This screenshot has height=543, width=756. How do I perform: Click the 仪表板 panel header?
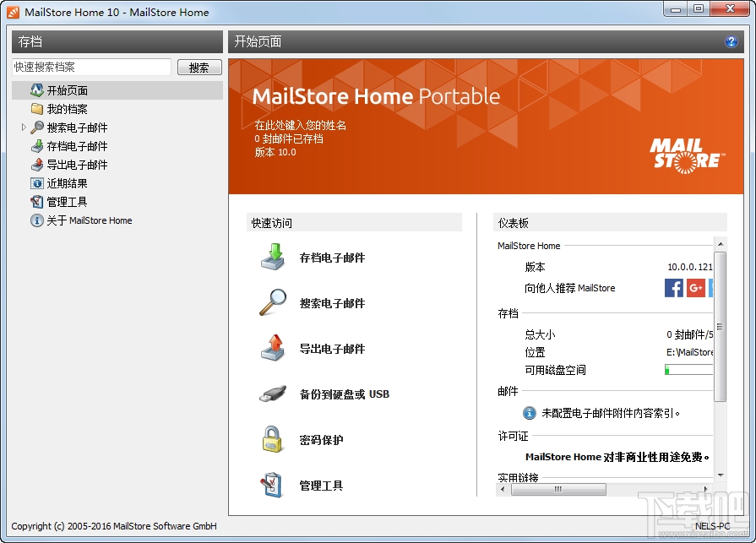pos(610,223)
